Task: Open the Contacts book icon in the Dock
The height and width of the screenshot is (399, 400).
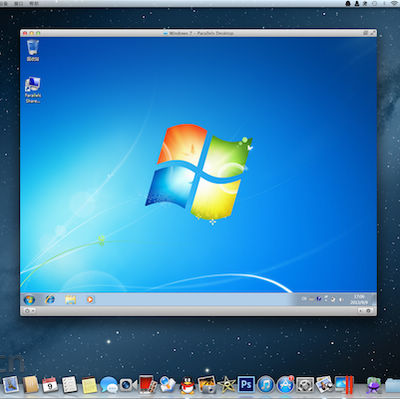Action: click(31, 385)
